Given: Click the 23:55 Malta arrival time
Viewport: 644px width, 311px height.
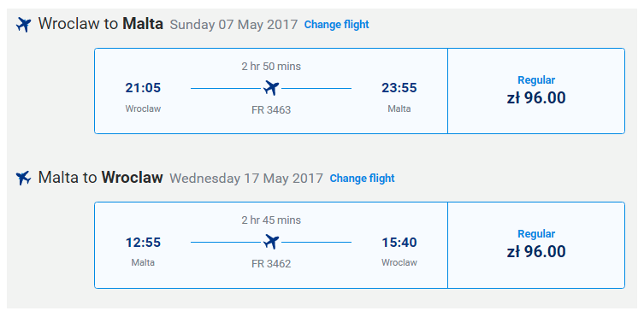Looking at the screenshot, I should [x=399, y=88].
